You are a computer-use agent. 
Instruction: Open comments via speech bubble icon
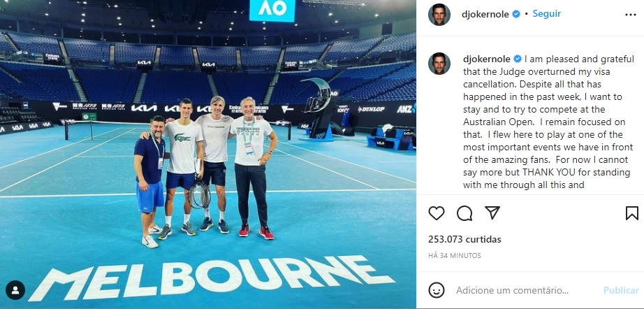464,213
